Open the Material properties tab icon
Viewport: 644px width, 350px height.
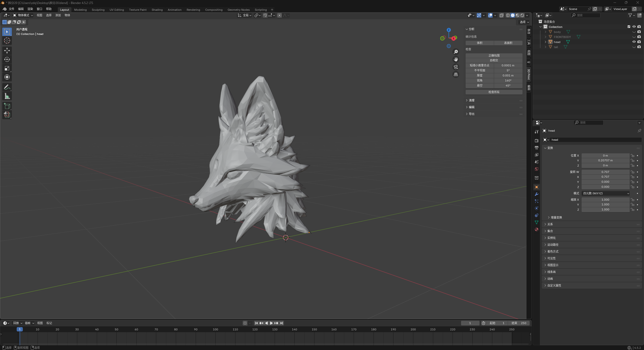tap(537, 229)
